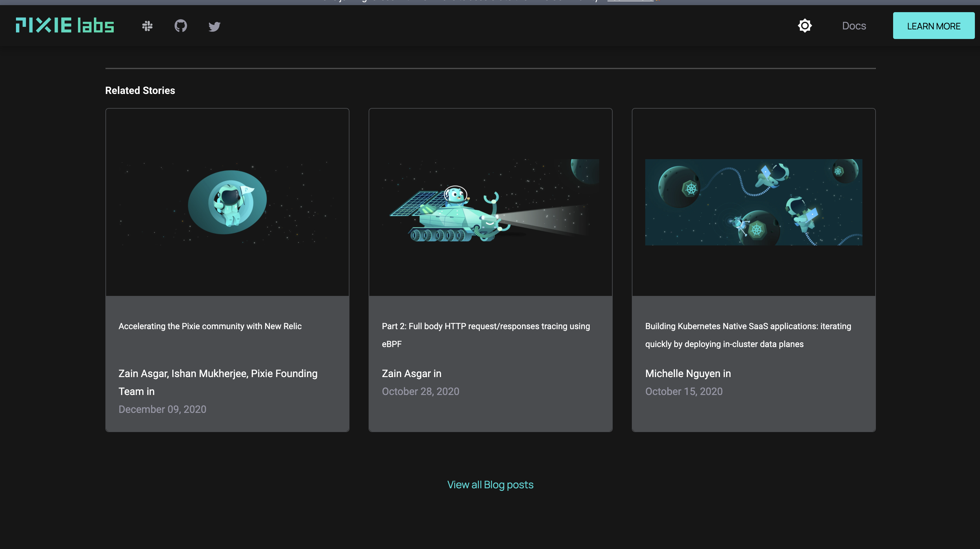The width and height of the screenshot is (980, 549).
Task: Toggle light/dark theme sun icon
Action: 805,26
